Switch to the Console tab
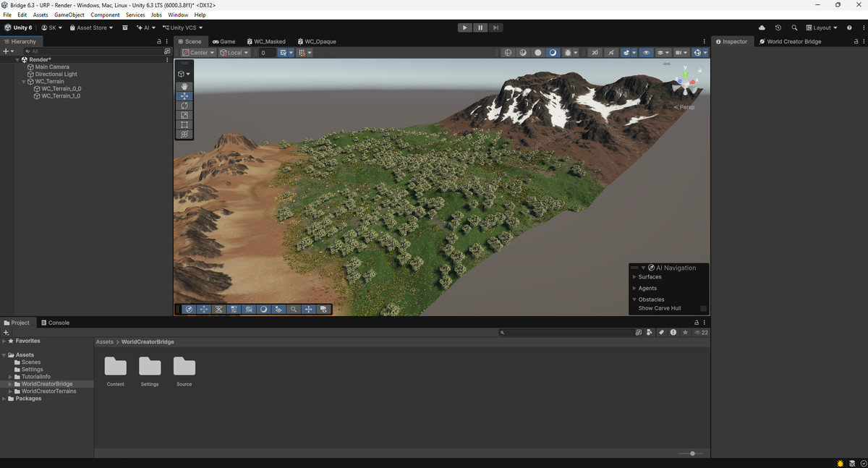Image resolution: width=868 pixels, height=468 pixels. click(55, 323)
